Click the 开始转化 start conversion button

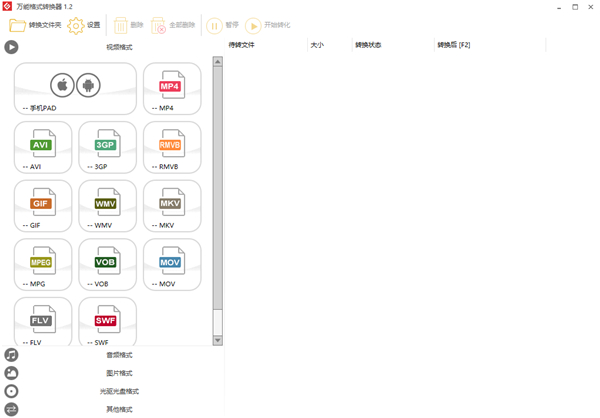point(268,25)
